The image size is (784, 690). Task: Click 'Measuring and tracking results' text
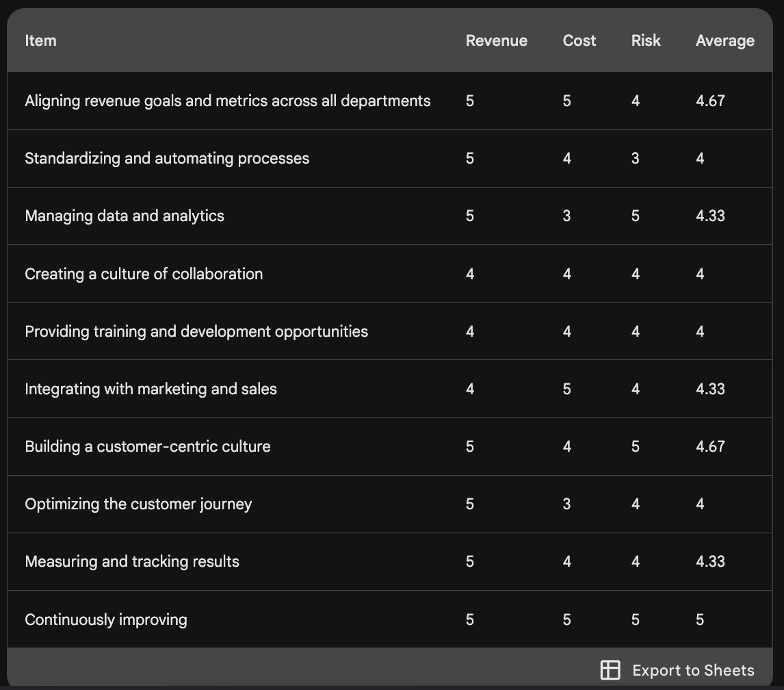click(x=132, y=561)
